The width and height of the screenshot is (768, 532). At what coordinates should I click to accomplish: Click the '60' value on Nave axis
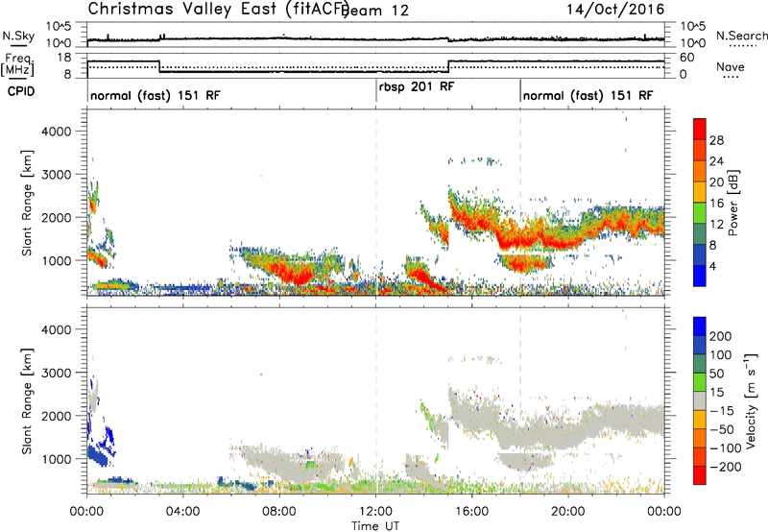pyautogui.click(x=687, y=58)
